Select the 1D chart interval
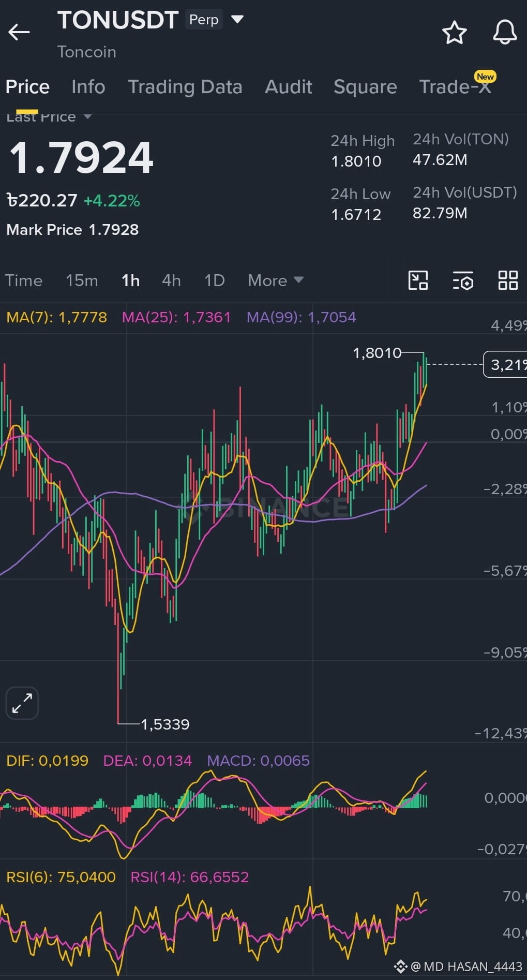The width and height of the screenshot is (527, 980). point(214,280)
